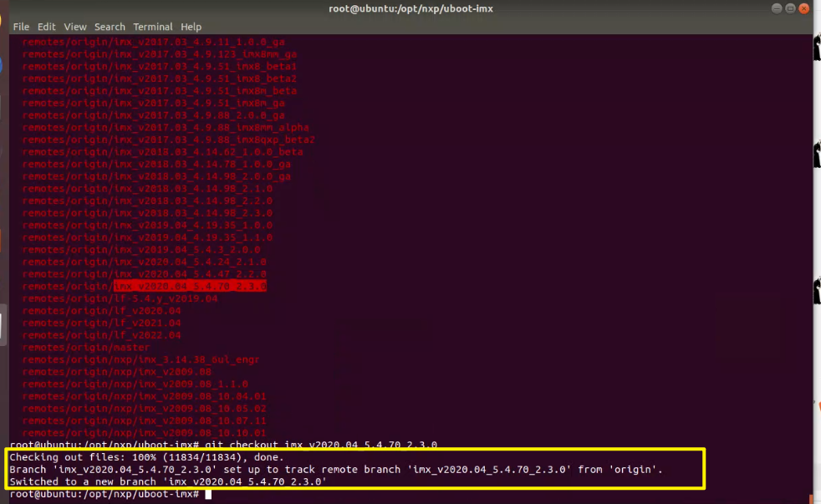Click the imx_v2017.03_4.9.51_imx8_beta2 branch line
Screen dimensions: 821x504
(160, 79)
